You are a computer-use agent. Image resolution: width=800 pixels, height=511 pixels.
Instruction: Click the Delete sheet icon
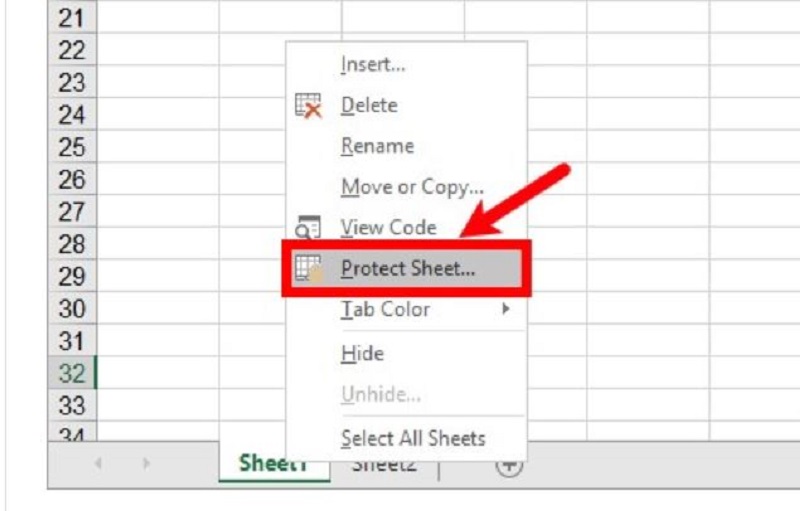pyautogui.click(x=308, y=106)
